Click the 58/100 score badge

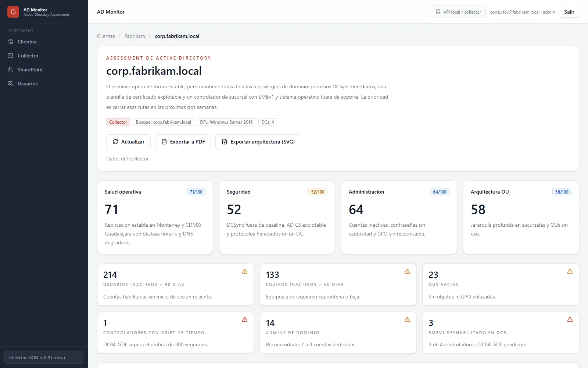(562, 192)
